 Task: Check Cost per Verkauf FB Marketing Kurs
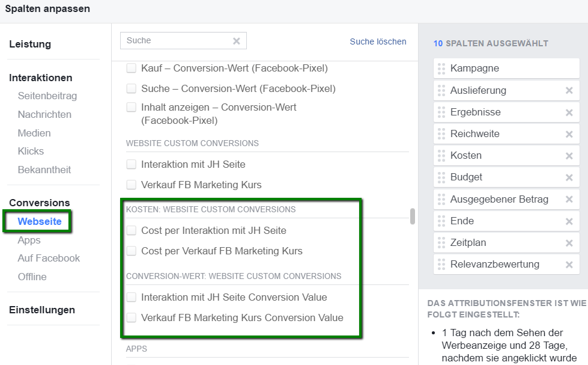132,251
